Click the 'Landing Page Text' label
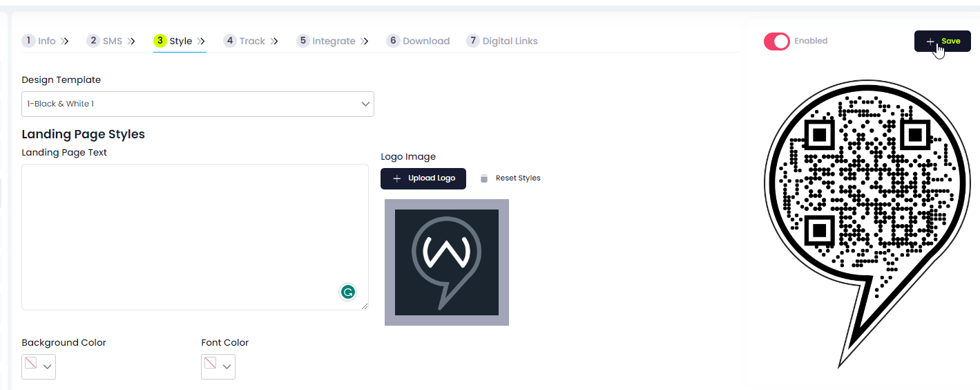The height and width of the screenshot is (390, 980). pyautogui.click(x=64, y=153)
